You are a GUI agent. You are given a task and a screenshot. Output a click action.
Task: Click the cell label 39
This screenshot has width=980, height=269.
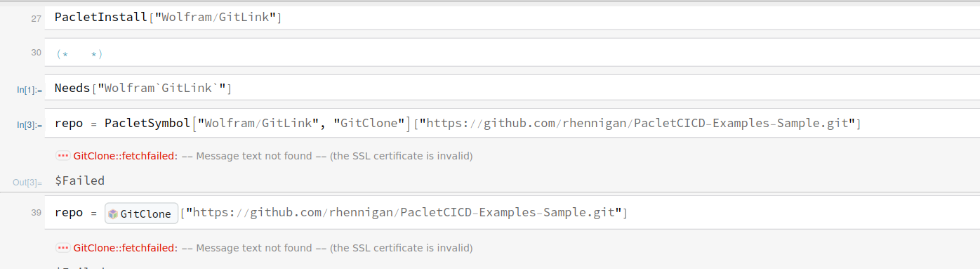(x=36, y=212)
